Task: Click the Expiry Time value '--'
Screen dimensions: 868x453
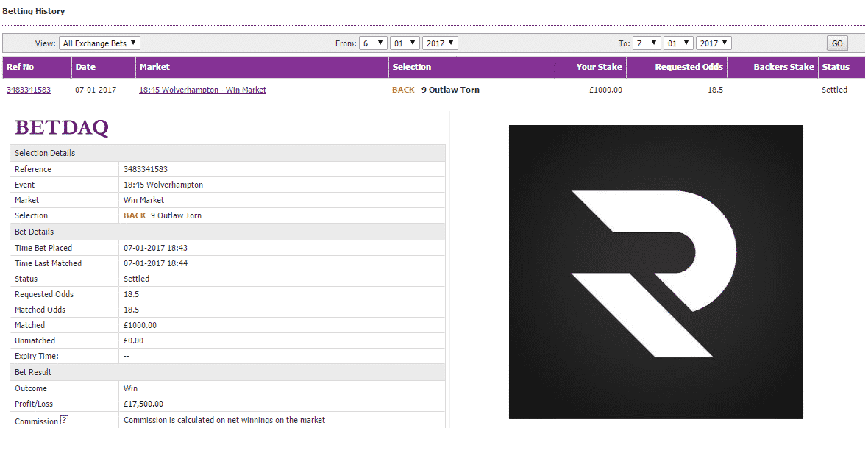Action: click(x=127, y=356)
